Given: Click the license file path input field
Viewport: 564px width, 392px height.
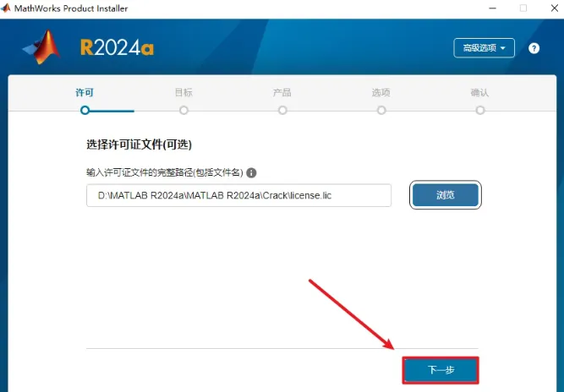Looking at the screenshot, I should point(238,195).
